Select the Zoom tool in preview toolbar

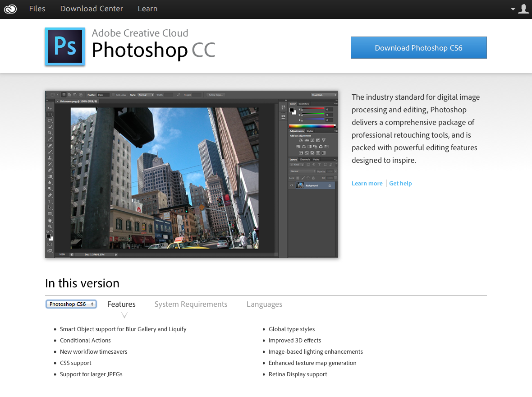(50, 226)
